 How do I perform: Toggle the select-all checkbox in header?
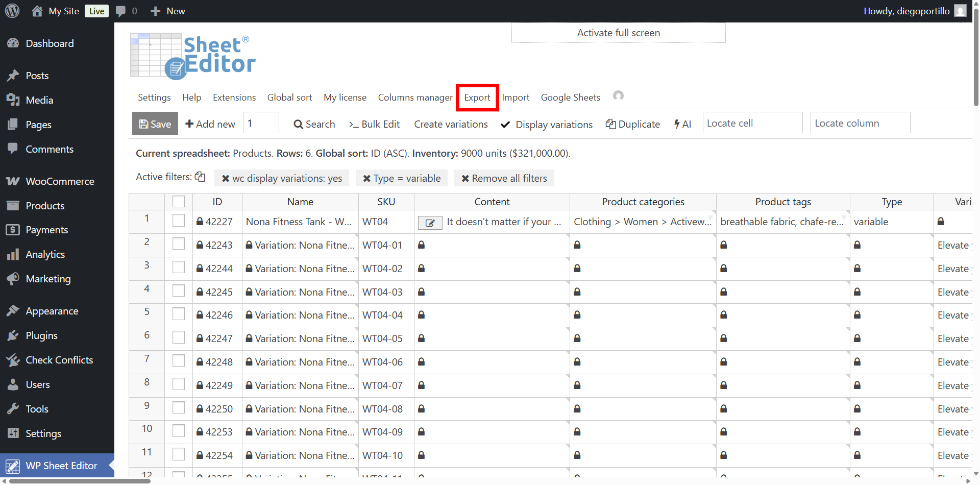[179, 202]
